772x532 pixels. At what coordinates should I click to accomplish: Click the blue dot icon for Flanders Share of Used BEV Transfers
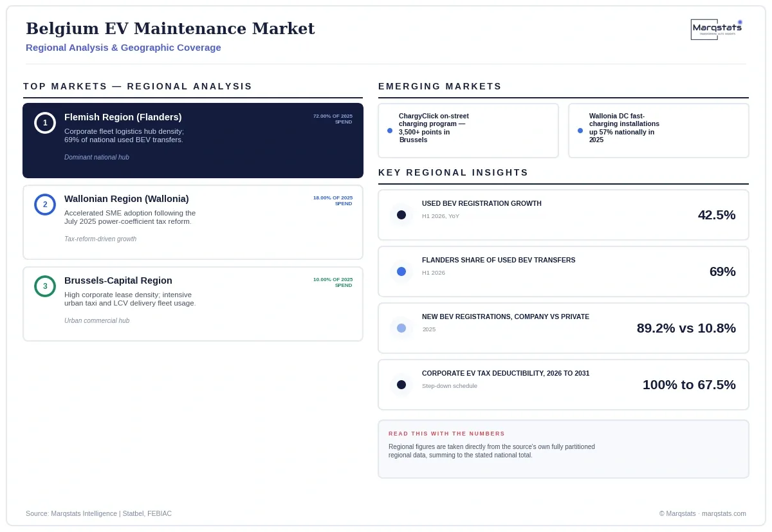[x=401, y=271]
